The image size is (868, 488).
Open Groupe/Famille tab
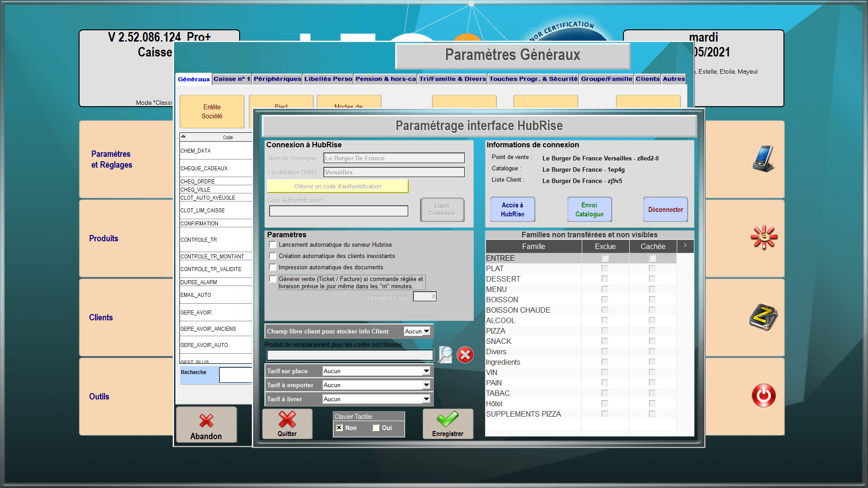(x=607, y=79)
